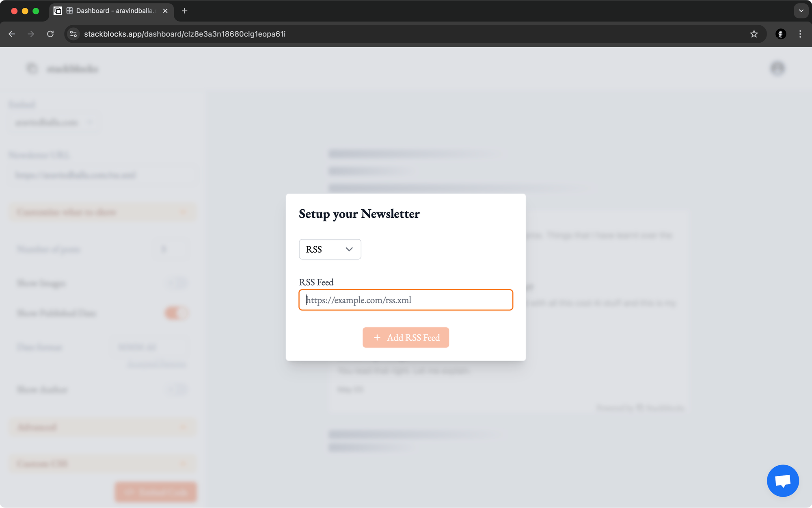Open the chat support bubble
Image resolution: width=812 pixels, height=508 pixels.
(x=783, y=481)
